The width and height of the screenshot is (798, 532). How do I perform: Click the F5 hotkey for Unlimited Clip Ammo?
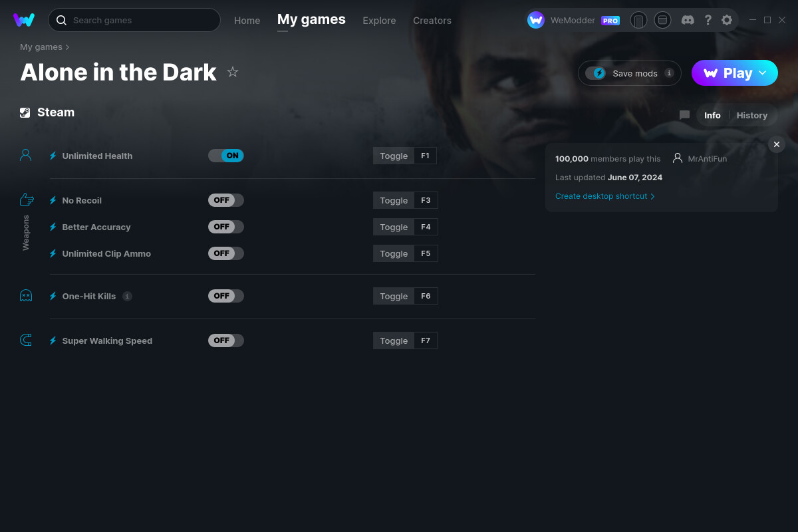click(426, 253)
